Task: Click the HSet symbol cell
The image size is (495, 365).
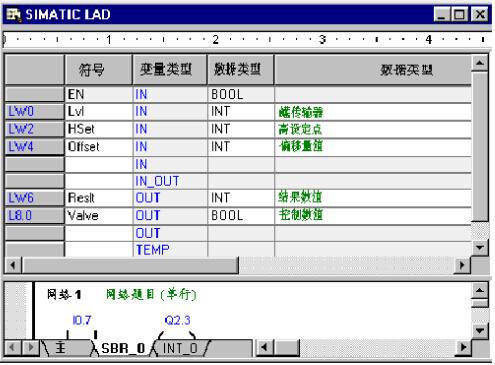Action: pyautogui.click(x=99, y=129)
